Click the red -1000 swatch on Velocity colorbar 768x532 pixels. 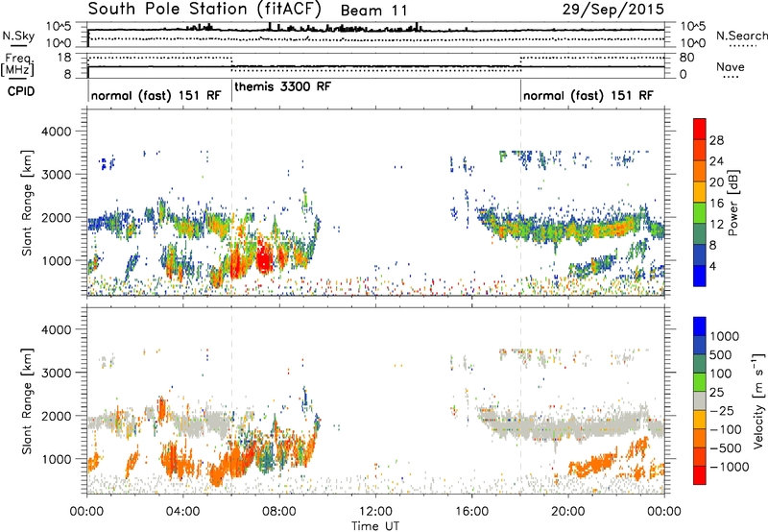700,475
